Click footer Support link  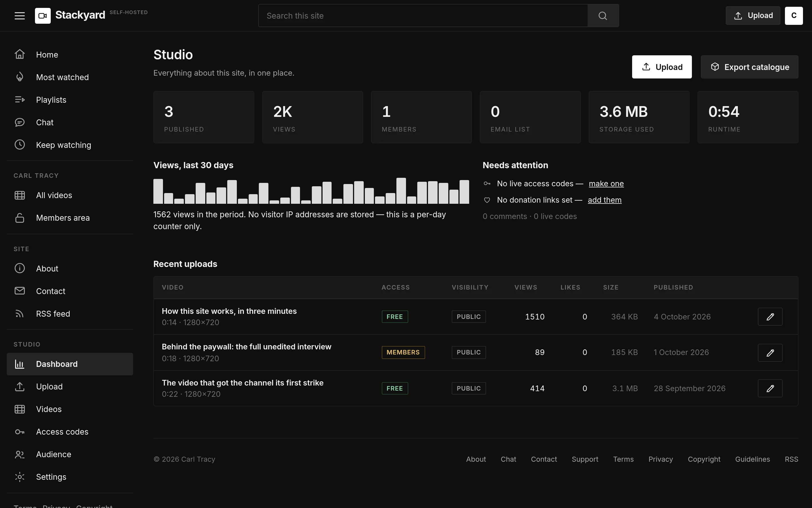[585, 459]
